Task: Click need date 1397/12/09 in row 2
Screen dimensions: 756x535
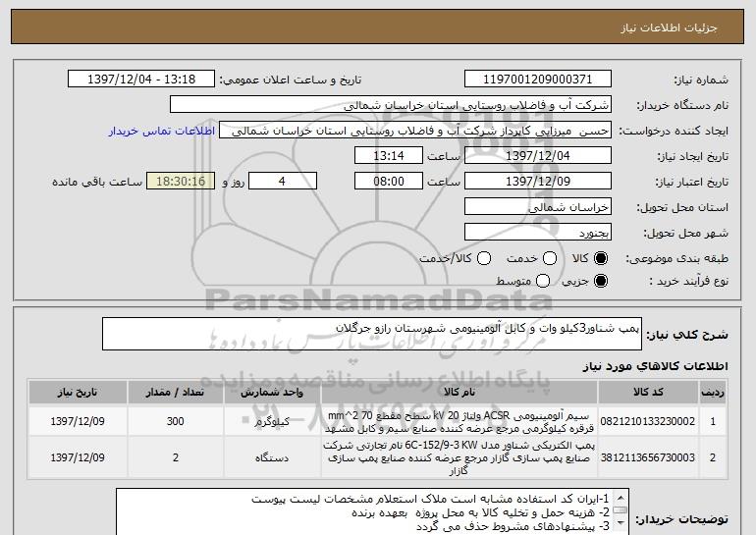Action: [78, 457]
